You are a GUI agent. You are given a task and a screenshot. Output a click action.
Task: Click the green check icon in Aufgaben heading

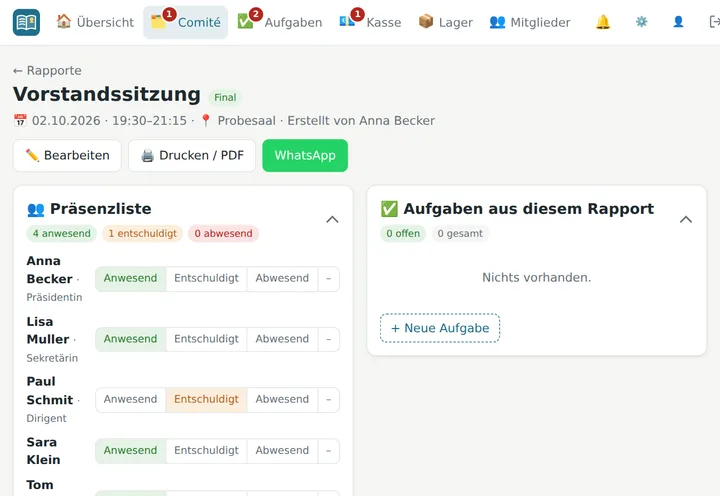coord(389,209)
